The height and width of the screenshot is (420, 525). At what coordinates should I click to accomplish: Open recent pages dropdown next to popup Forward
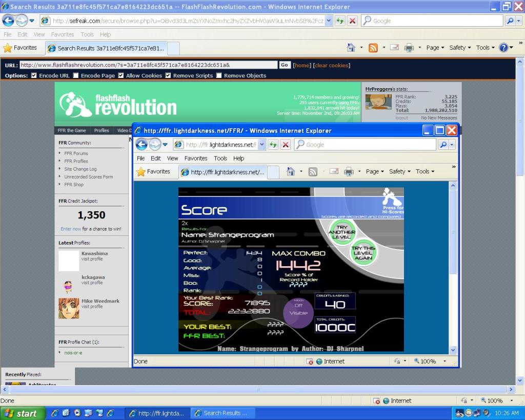coord(165,145)
